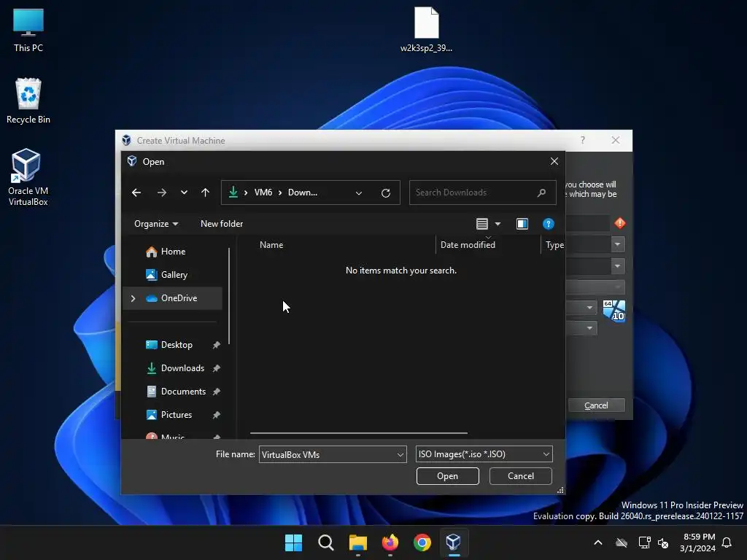Screen dimensions: 747x560
Task: Open the notifications bell icon
Action: (x=727, y=542)
